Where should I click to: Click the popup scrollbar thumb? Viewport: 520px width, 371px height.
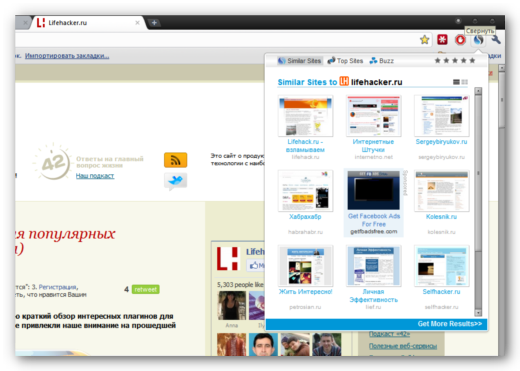[x=478, y=173]
